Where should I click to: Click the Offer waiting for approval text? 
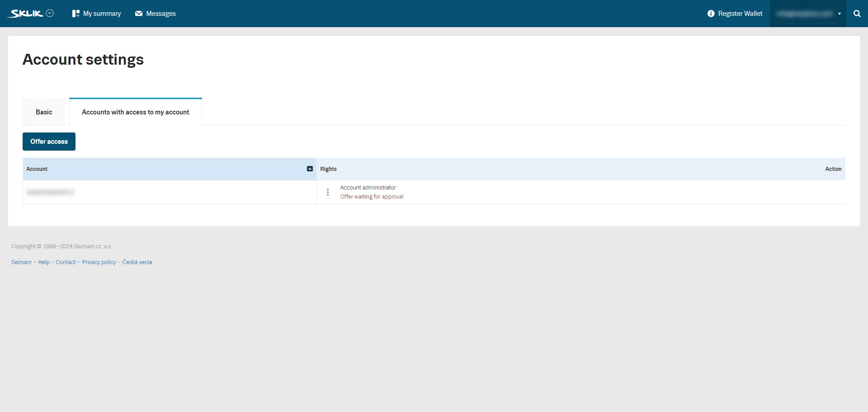(x=372, y=196)
